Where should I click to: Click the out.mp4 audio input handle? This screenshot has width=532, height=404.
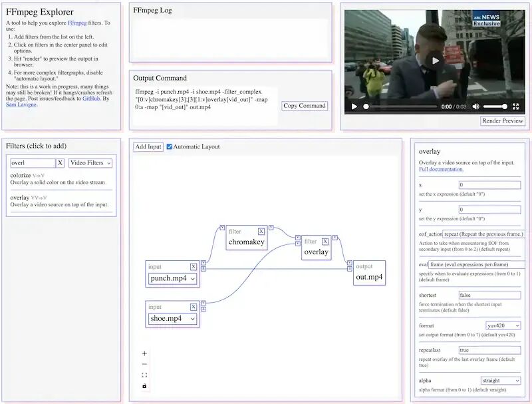(350, 269)
